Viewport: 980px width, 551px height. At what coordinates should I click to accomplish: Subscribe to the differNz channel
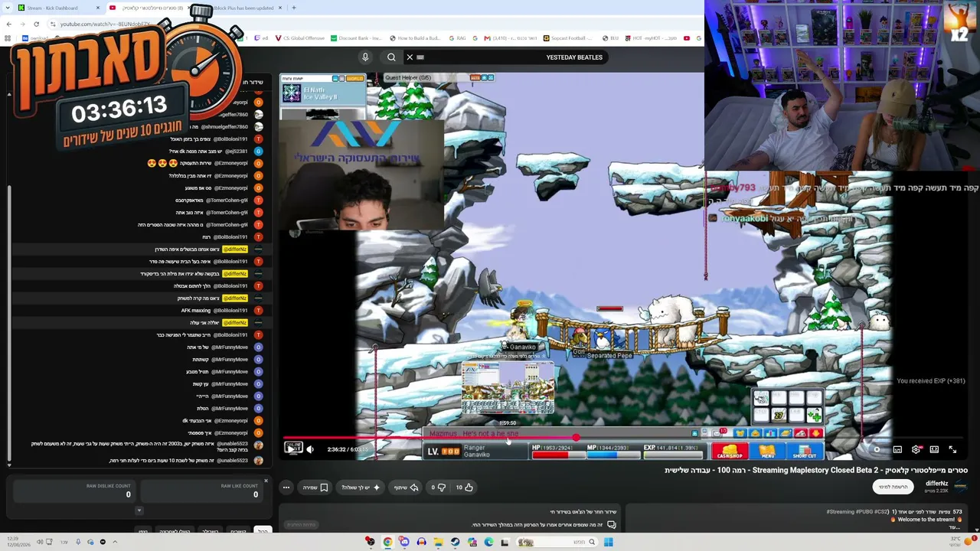pos(893,487)
